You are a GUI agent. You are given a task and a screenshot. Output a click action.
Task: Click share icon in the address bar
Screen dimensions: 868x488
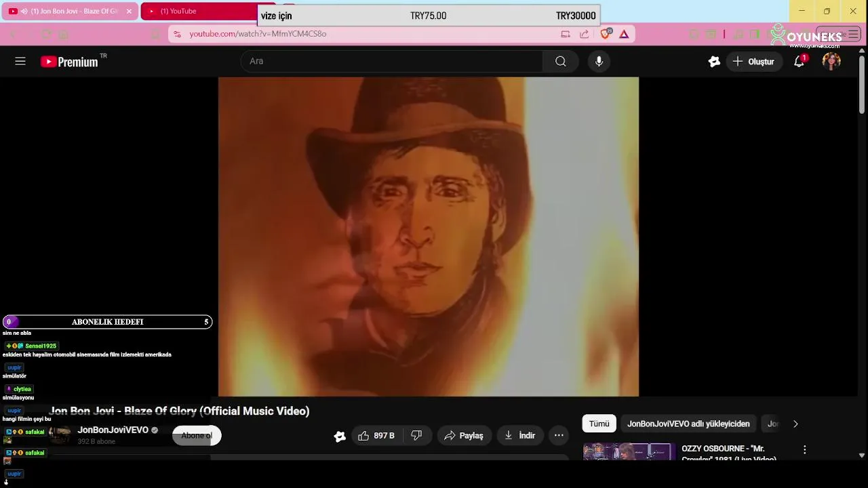click(x=585, y=34)
